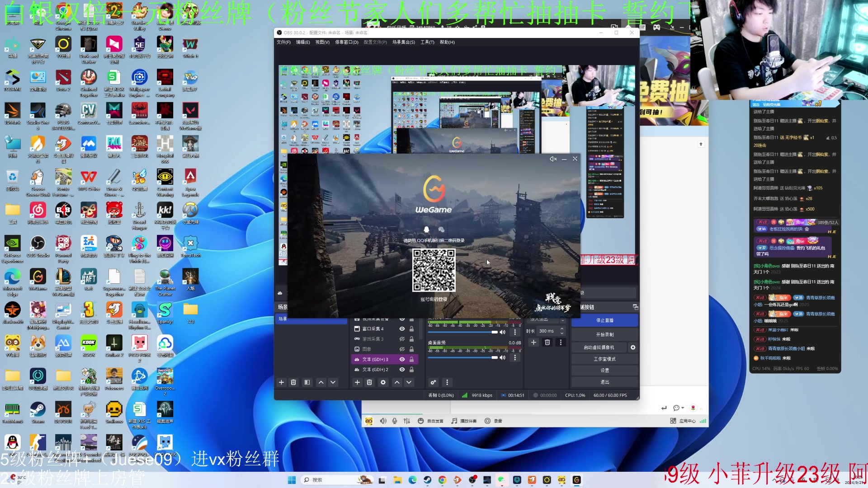This screenshot has height=488, width=868.
Task: Move selected scene up
Action: 321,382
